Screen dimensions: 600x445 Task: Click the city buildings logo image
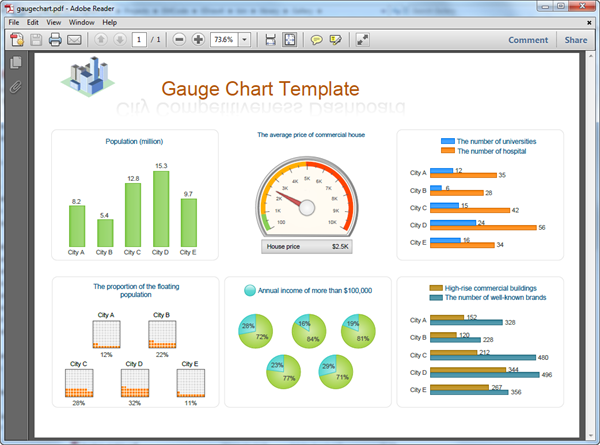[x=88, y=77]
